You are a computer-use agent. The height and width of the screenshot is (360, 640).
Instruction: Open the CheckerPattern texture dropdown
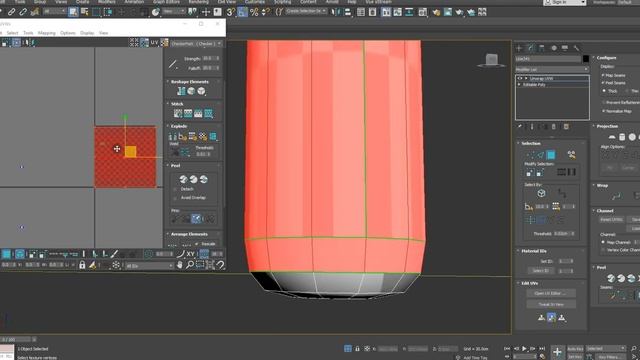click(x=197, y=43)
